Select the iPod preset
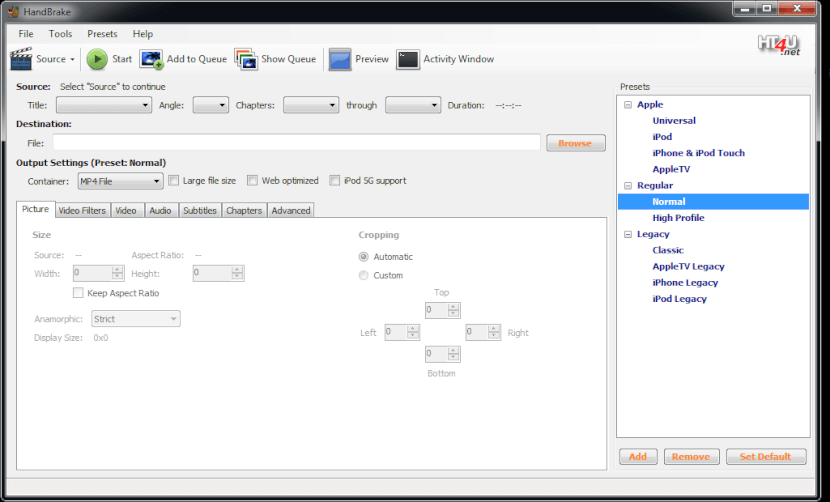The height and width of the screenshot is (502, 830). (x=662, y=137)
